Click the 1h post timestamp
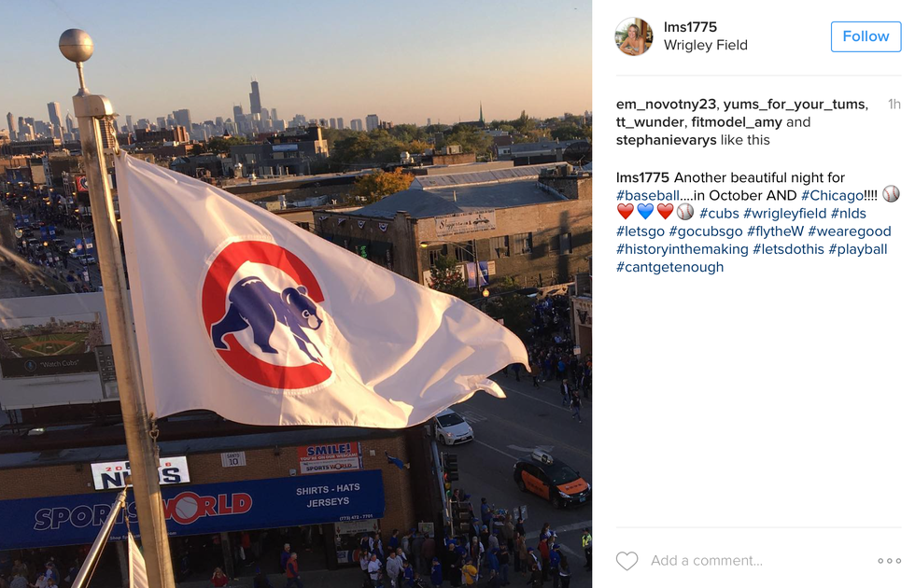 tap(894, 105)
